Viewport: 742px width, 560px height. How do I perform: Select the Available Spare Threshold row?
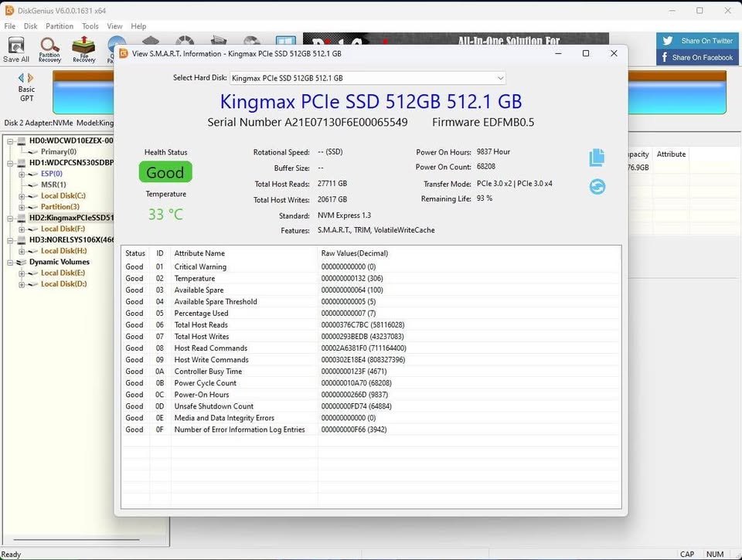click(x=371, y=302)
